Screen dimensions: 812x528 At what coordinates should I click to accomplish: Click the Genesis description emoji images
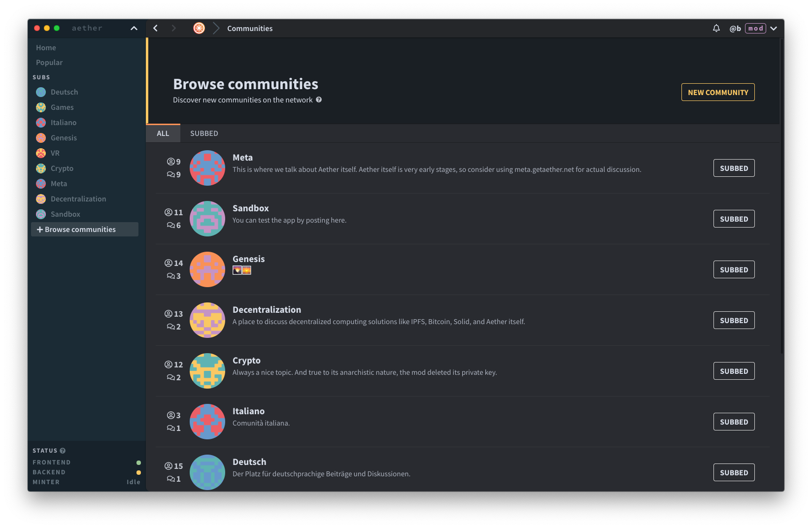click(x=242, y=270)
